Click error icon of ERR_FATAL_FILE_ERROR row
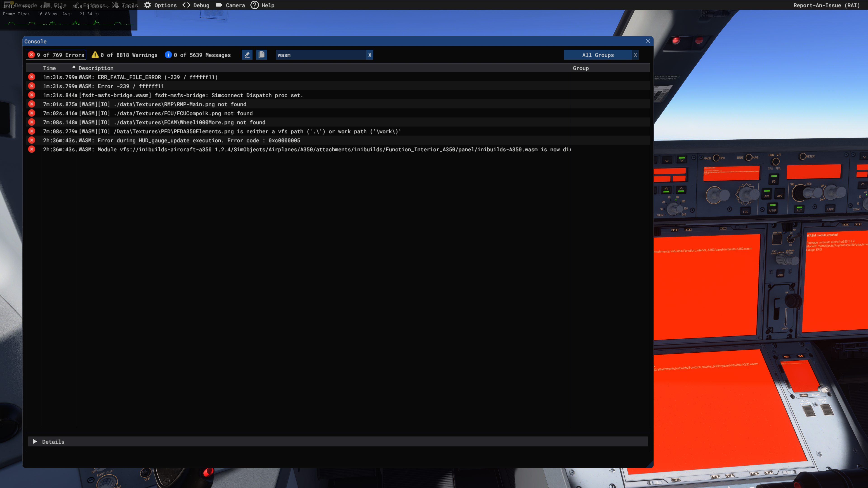Viewport: 868px width, 488px height. 32,77
